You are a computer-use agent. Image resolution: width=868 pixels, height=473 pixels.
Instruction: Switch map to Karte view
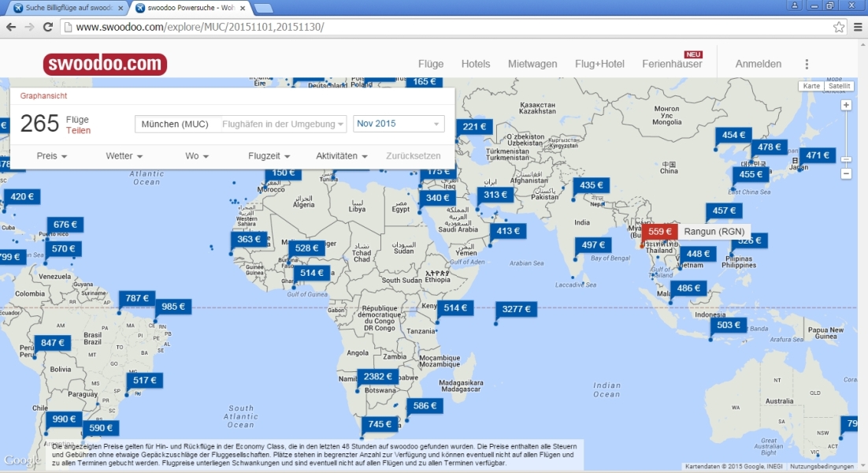point(811,86)
